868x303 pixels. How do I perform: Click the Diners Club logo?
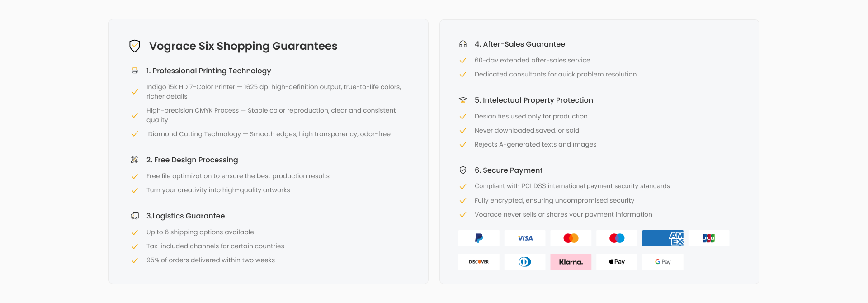coord(525,262)
